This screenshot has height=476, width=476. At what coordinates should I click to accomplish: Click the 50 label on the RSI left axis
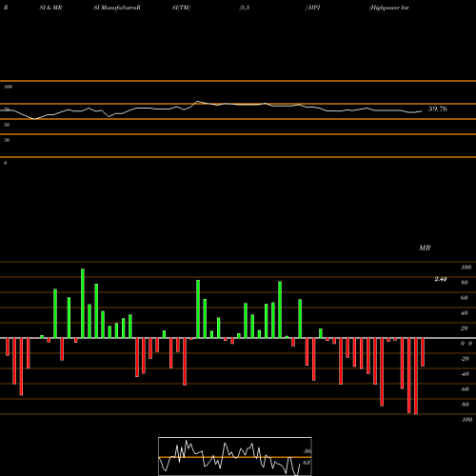7,125
